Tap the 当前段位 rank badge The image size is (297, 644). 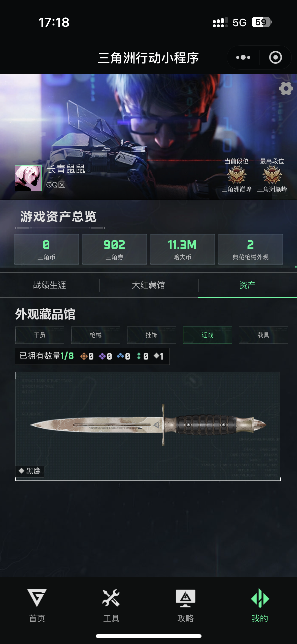click(237, 175)
